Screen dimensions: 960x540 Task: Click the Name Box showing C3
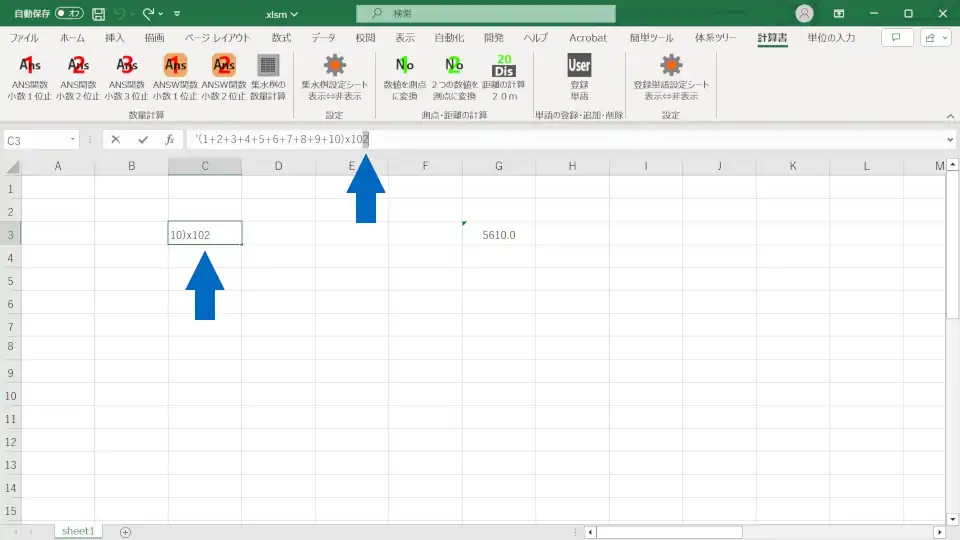pyautogui.click(x=36, y=140)
